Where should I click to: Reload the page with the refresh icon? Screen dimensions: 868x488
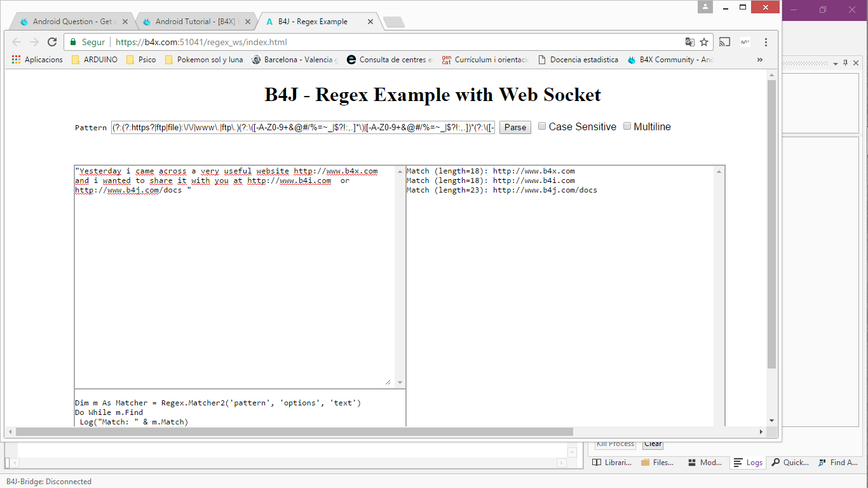coord(52,42)
